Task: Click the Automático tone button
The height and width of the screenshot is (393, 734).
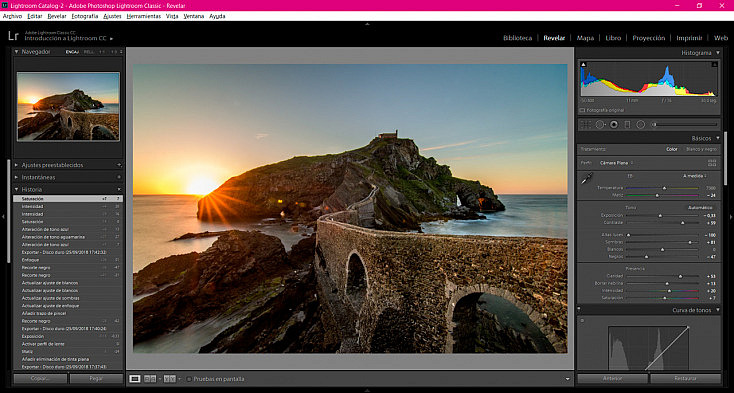Action: 700,207
